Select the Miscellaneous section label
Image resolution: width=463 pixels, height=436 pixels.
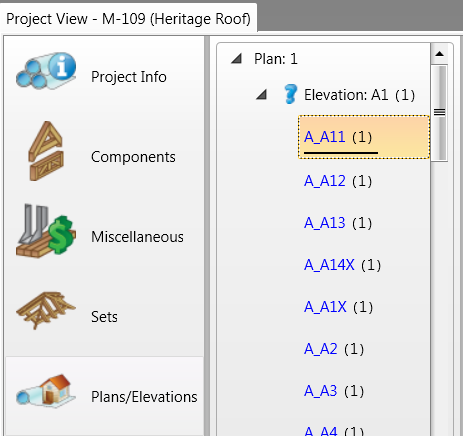coord(137,237)
